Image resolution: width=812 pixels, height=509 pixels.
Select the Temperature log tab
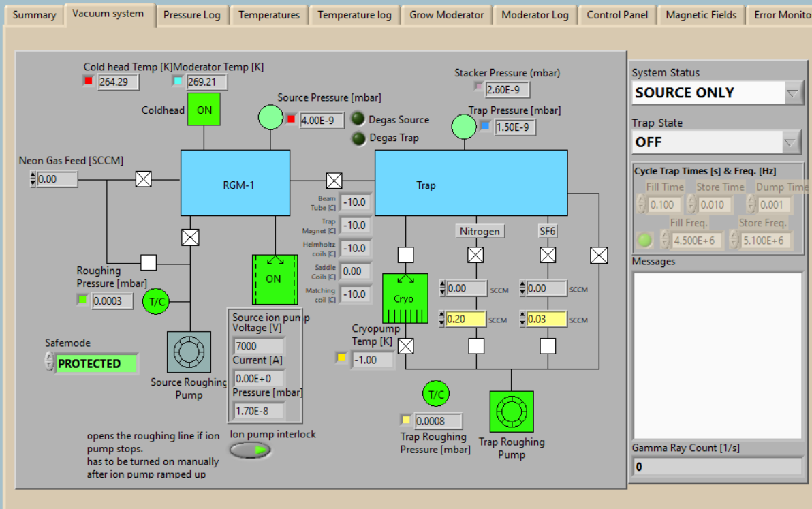tap(354, 15)
